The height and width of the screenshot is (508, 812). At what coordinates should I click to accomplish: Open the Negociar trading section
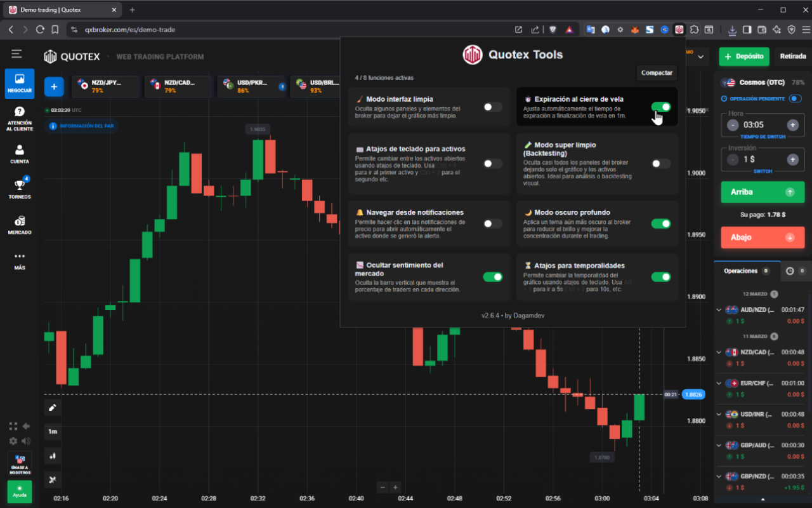(20, 84)
